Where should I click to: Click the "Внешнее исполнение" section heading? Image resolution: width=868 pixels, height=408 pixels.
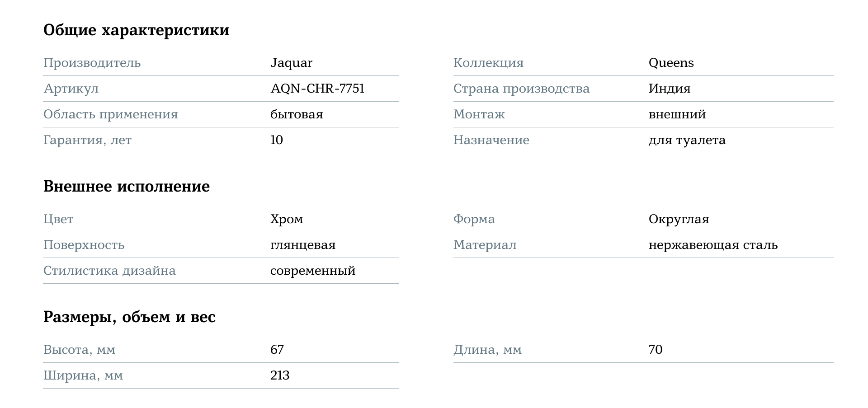127,186
